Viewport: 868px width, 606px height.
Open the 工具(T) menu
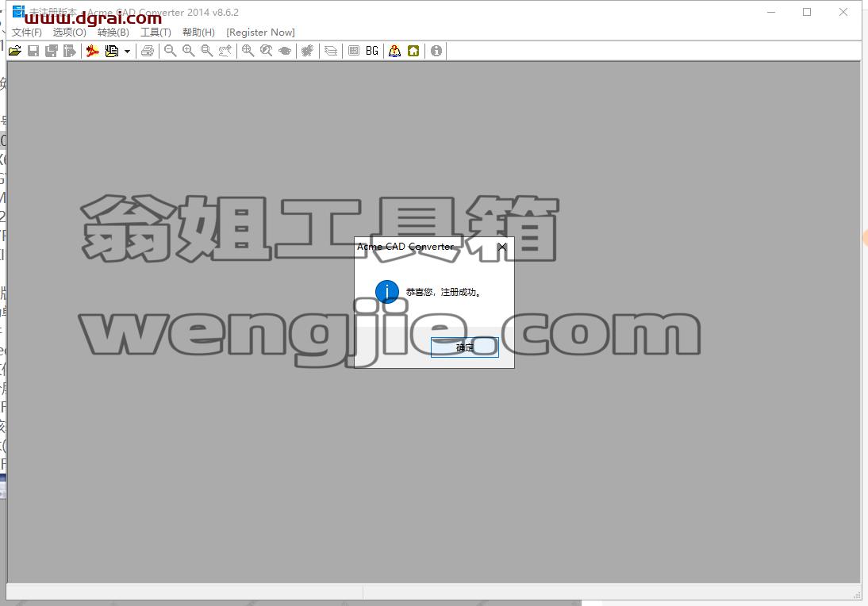pyautogui.click(x=156, y=32)
